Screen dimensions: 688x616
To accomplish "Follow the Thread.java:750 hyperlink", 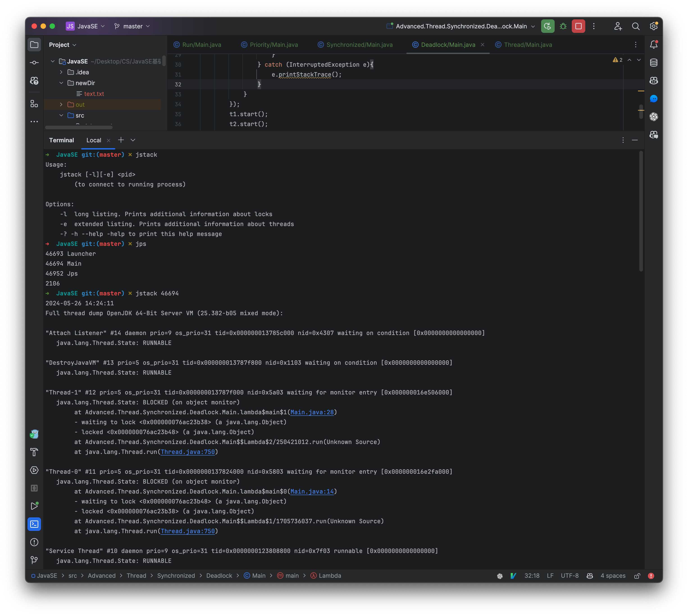I will 188,451.
